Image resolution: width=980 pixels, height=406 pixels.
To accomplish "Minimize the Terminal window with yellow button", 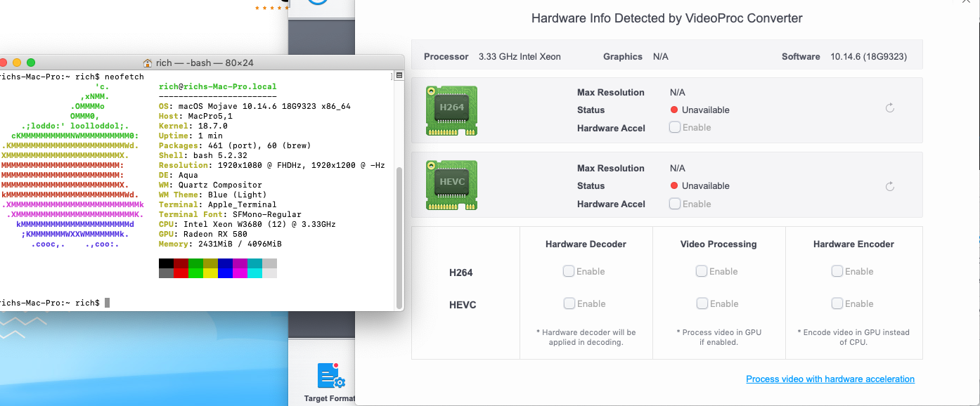I will 18,63.
